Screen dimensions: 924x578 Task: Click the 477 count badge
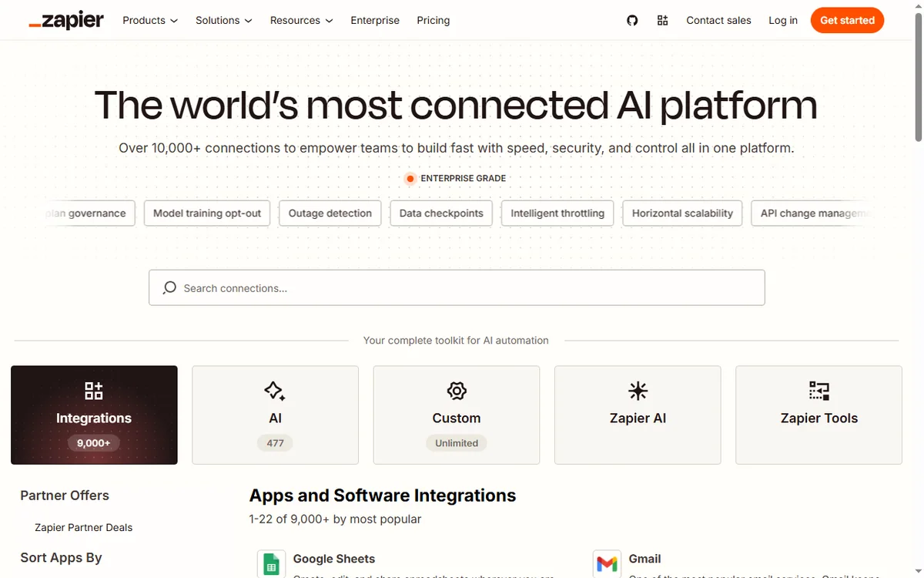[275, 443]
